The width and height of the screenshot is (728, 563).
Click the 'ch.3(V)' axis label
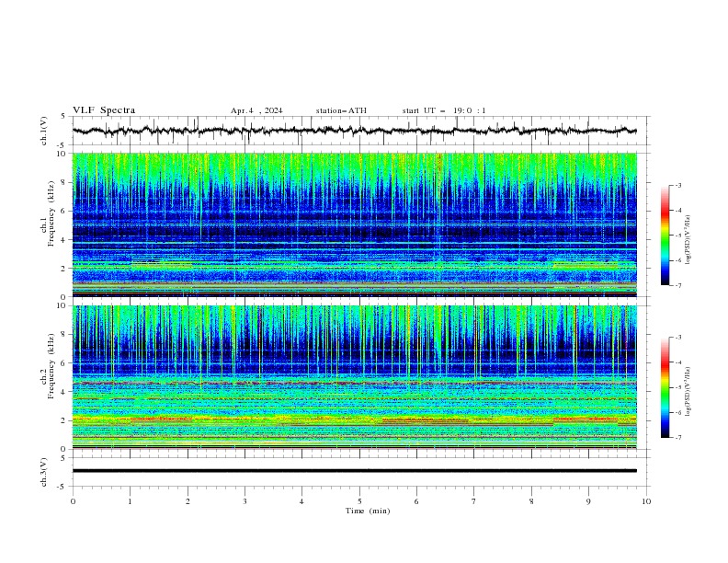pos(44,473)
